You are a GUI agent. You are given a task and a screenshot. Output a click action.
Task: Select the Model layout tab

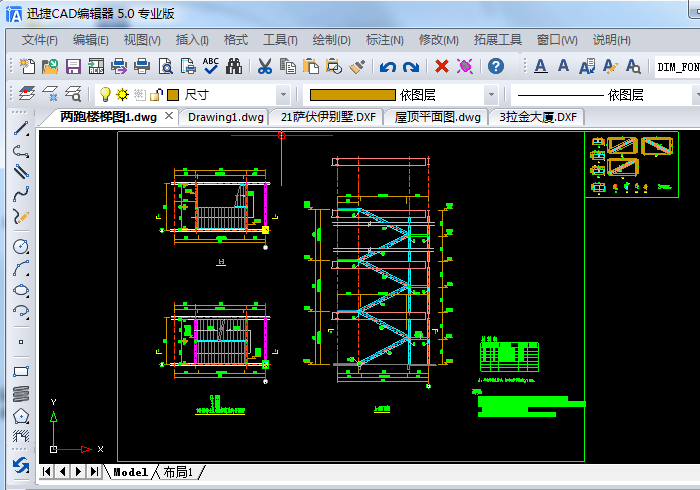tap(130, 472)
